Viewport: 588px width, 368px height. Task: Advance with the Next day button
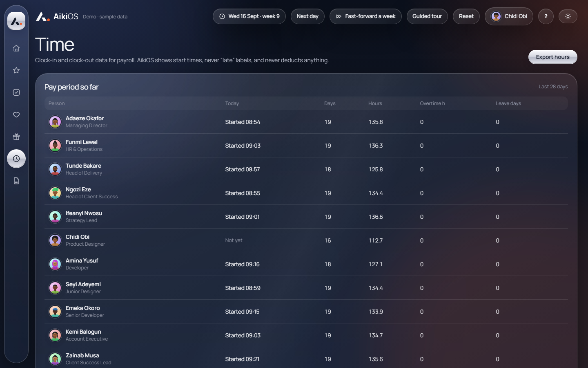pos(307,16)
